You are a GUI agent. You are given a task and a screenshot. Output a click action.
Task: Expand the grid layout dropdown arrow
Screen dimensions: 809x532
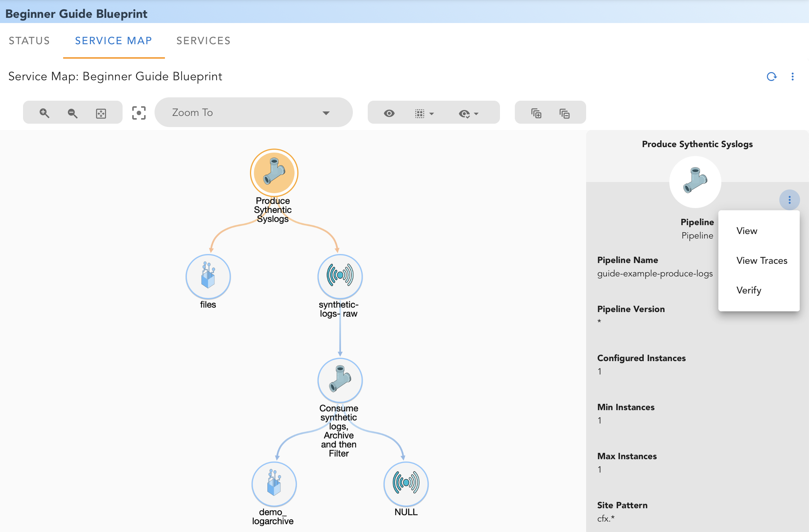tap(432, 114)
